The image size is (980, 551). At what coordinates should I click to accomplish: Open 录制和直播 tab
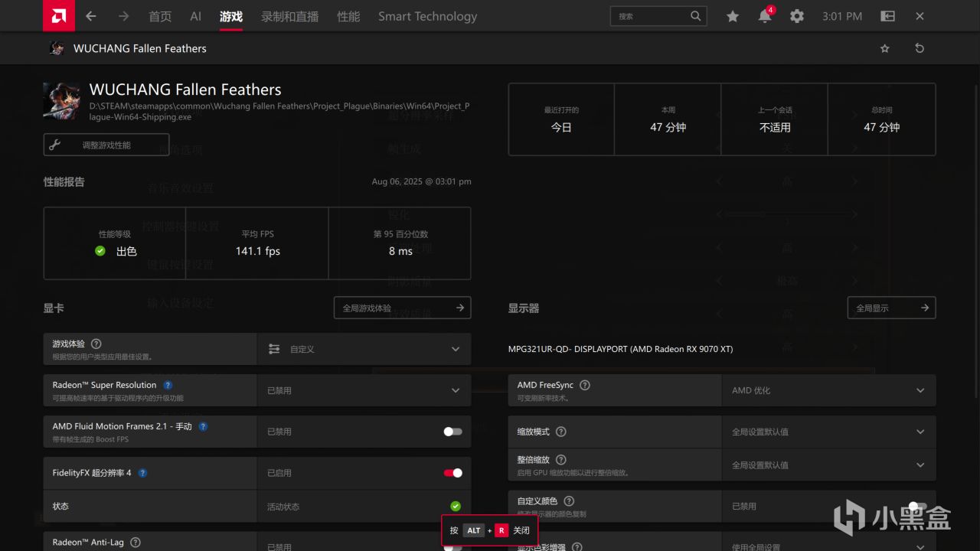289,16
